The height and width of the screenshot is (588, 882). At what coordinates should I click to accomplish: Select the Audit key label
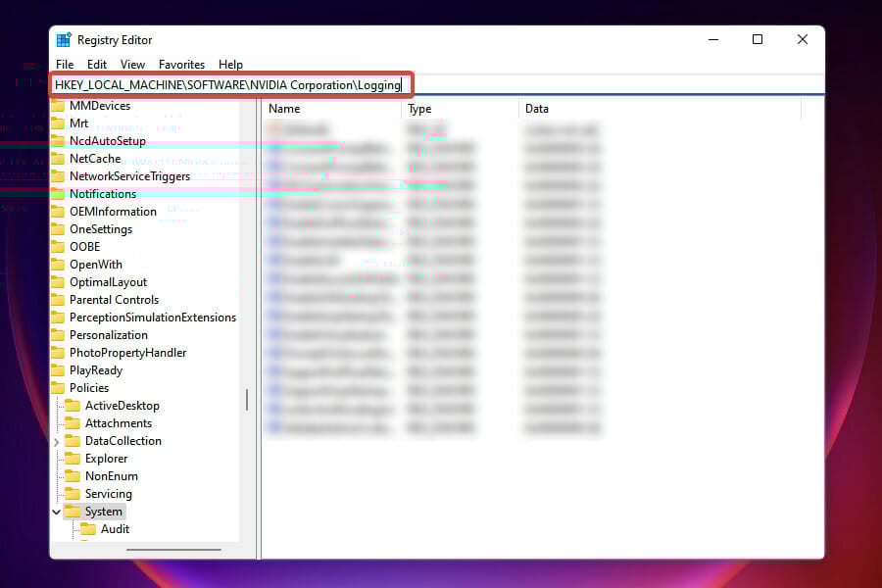pyautogui.click(x=115, y=529)
